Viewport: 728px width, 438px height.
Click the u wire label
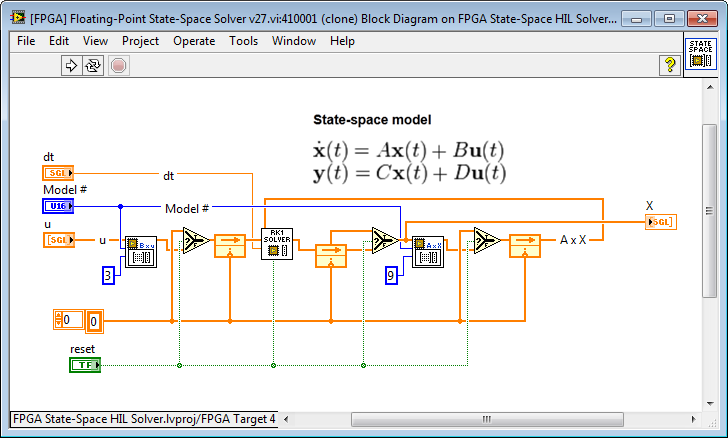point(103,240)
